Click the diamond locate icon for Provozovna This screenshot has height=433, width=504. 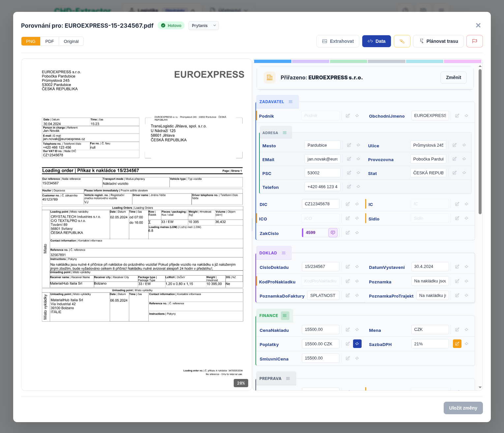point(464,159)
